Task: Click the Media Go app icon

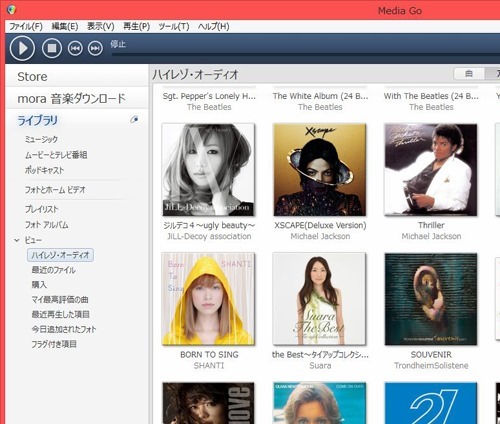Action: click(x=11, y=10)
